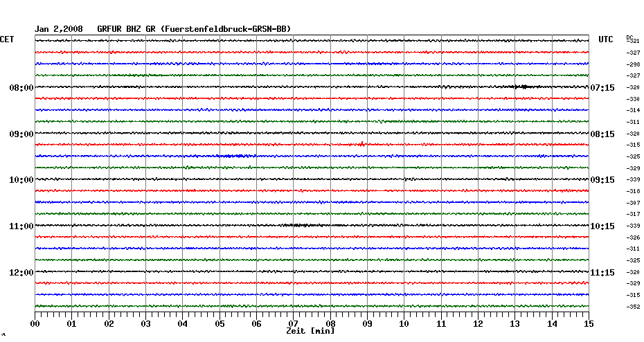Image resolution: width=644 pixels, height=342 pixels.
Task: Click minute tick label '11'
Action: (x=441, y=324)
